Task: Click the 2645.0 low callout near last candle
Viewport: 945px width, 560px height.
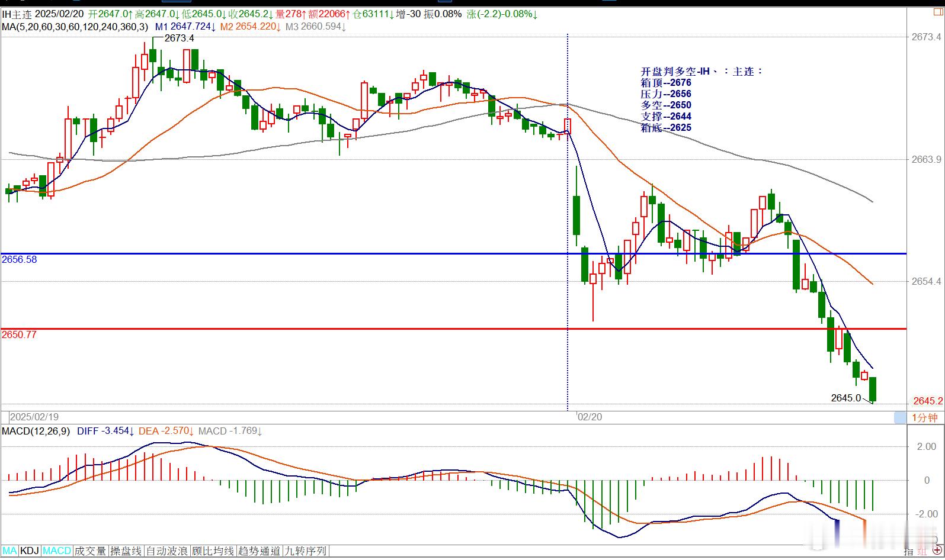Action: click(846, 398)
